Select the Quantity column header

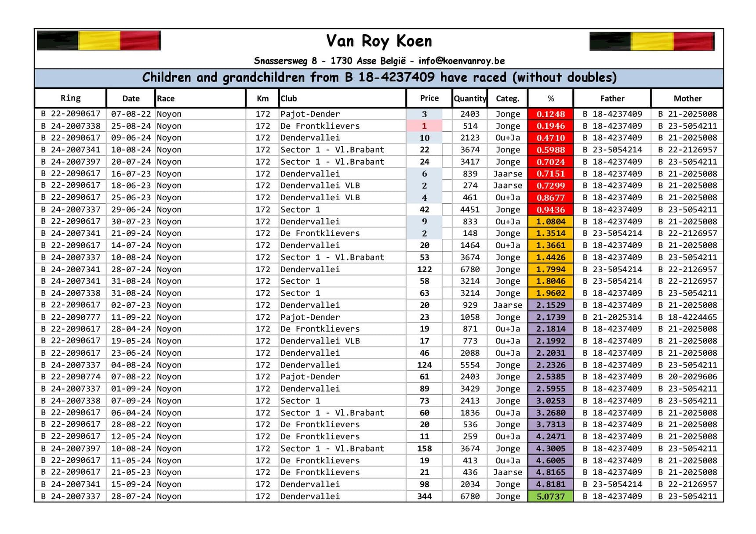[469, 99]
